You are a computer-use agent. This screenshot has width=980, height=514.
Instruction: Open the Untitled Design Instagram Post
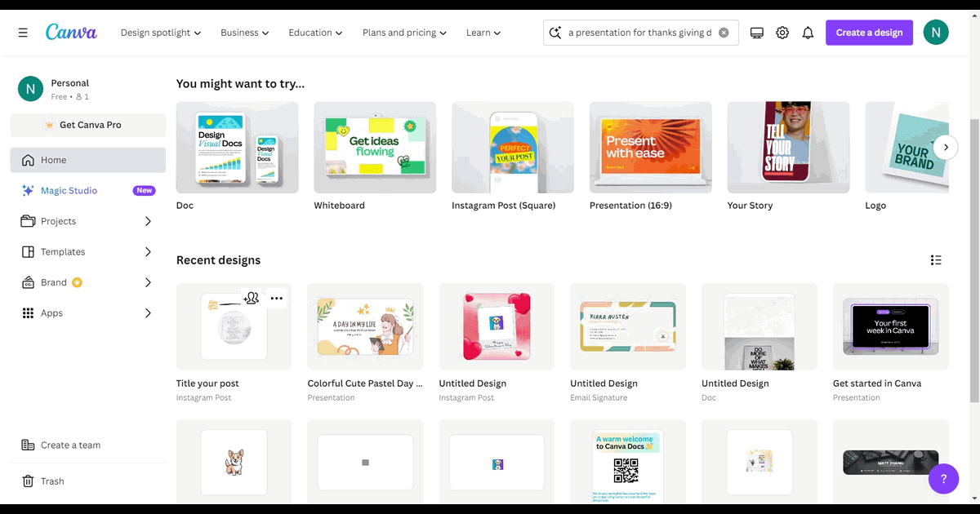(497, 327)
